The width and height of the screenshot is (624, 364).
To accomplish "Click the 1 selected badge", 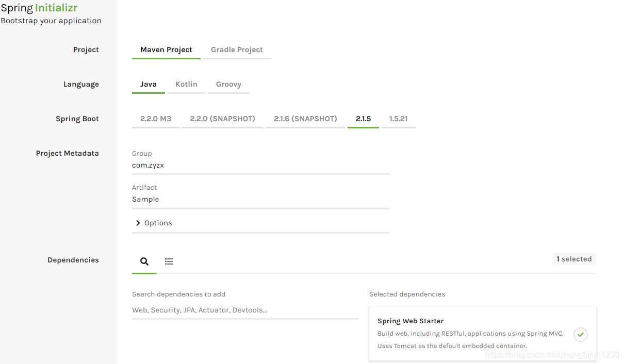I will point(574,259).
